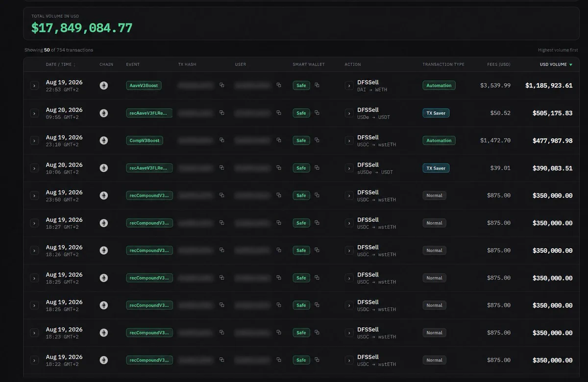Click the Ethereum chain icon in the AaveV3Boost row
Screen dimensions: 588x382
pos(104,85)
